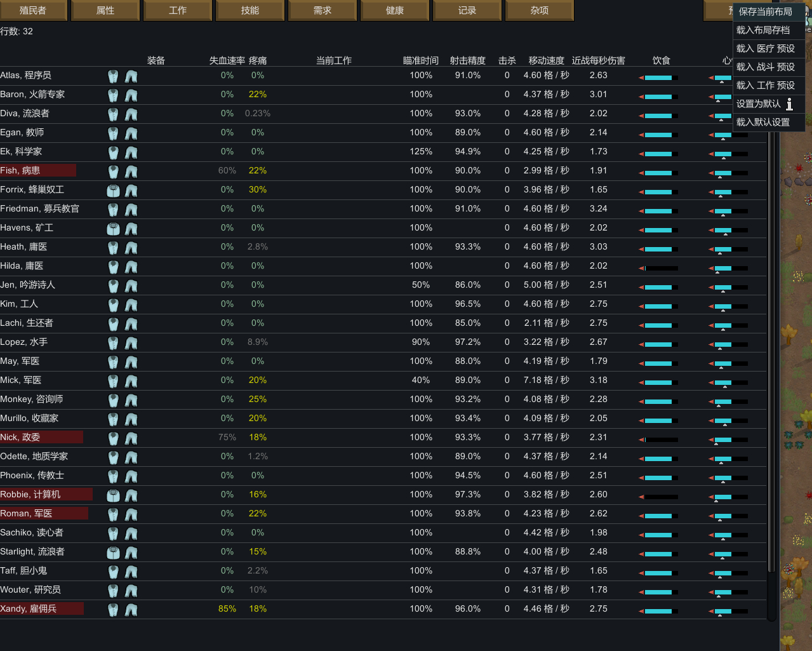Choose 保存当前布局 menu entry
Viewport: 812px width, 651px height.
click(x=769, y=11)
